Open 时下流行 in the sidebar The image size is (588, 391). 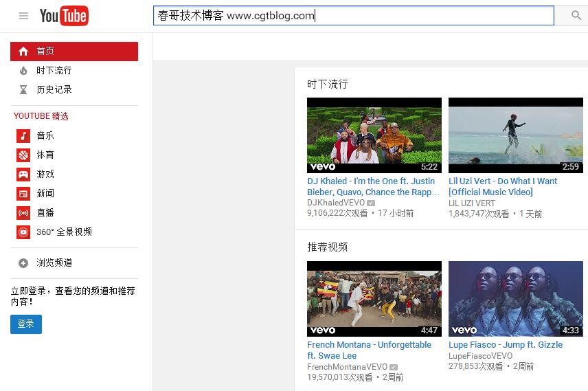54,71
